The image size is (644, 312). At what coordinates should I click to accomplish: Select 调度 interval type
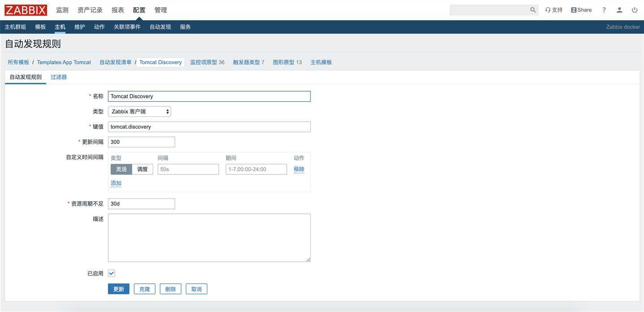pyautogui.click(x=142, y=169)
